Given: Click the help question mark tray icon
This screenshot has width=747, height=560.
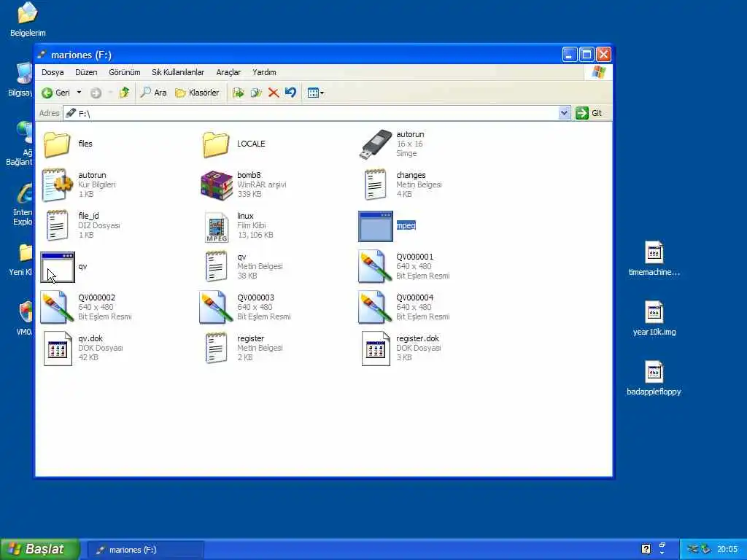Looking at the screenshot, I should point(646,549).
